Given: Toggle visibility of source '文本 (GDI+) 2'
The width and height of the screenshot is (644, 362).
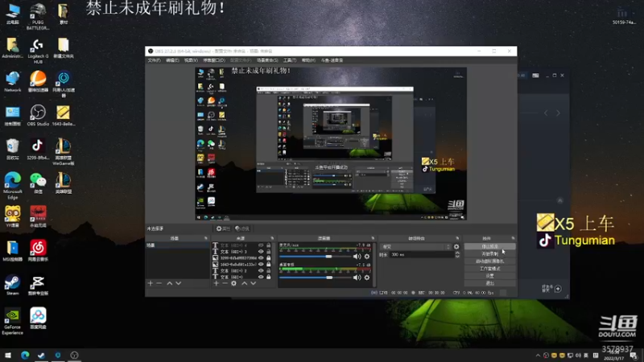Looking at the screenshot, I should point(261,270).
